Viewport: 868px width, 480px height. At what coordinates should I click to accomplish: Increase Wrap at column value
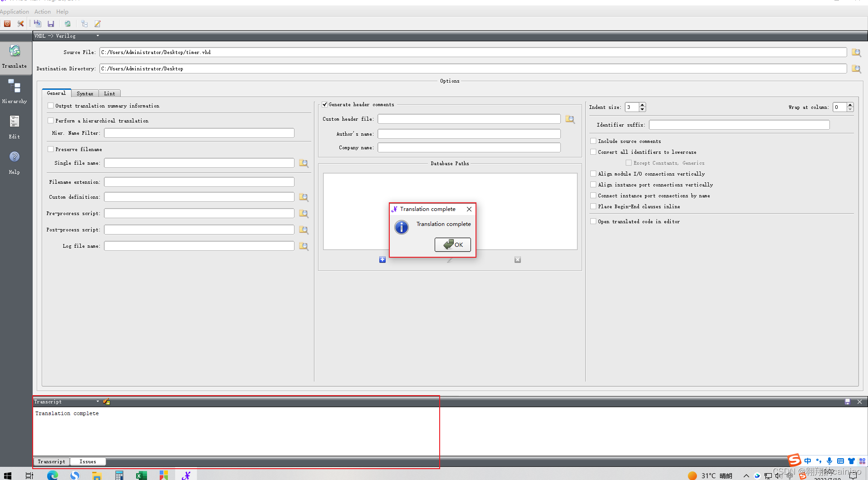pos(850,105)
